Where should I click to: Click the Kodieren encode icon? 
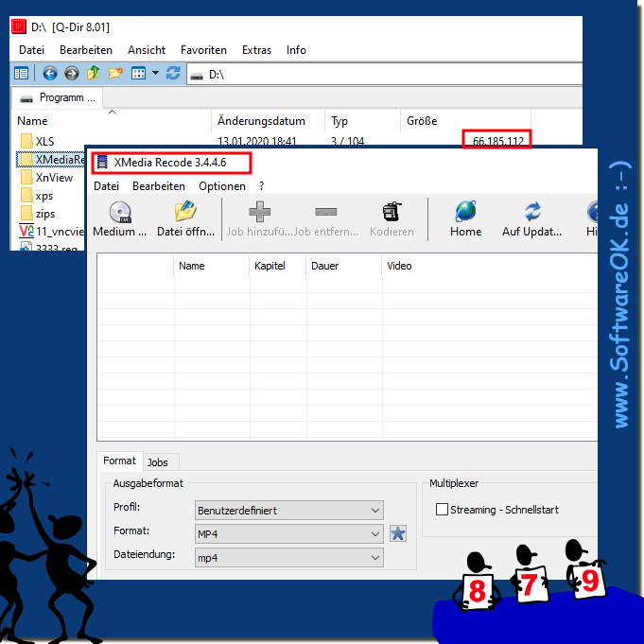click(x=392, y=212)
